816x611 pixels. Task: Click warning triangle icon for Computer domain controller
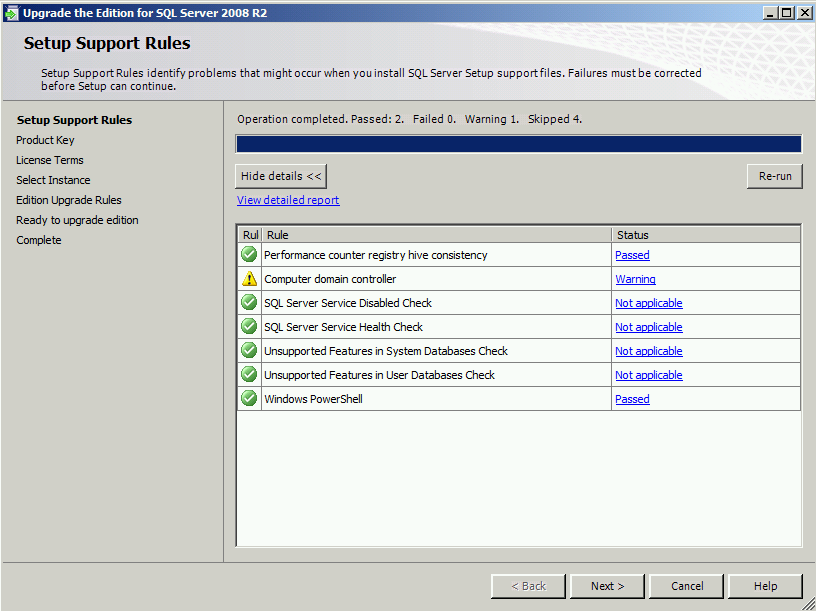[x=249, y=278]
